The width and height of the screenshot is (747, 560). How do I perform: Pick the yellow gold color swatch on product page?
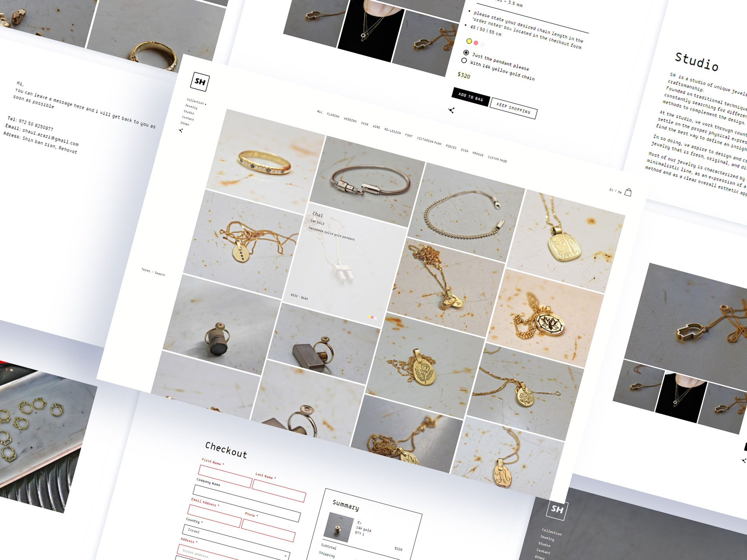pyautogui.click(x=469, y=41)
